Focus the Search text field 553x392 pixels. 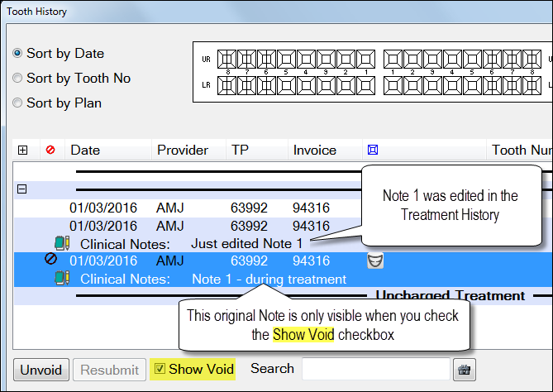(376, 369)
